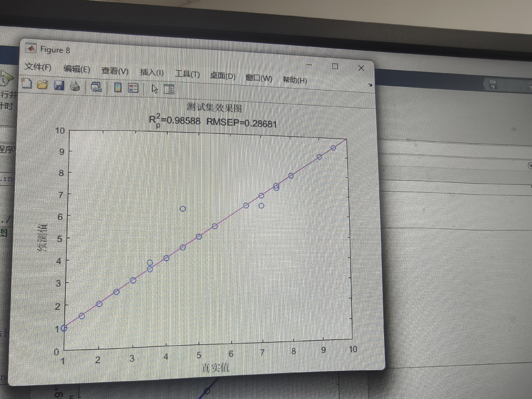This screenshot has width=532, height=399.
Task: Open the 工具(T) tools menu
Action: [x=187, y=74]
